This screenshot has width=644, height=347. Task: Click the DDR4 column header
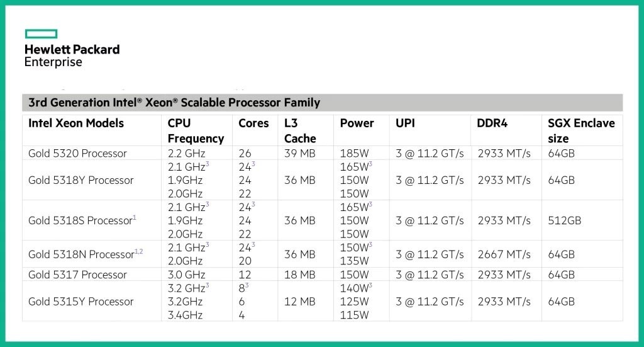pos(492,123)
